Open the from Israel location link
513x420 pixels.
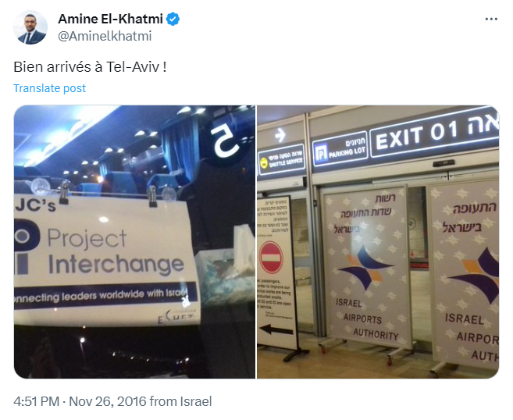[x=180, y=401]
